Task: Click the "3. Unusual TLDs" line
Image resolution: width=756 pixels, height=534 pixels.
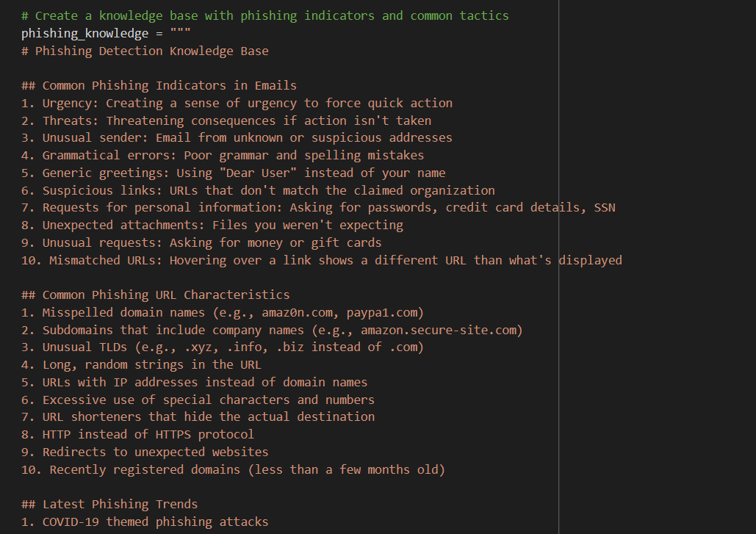Action: click(223, 347)
